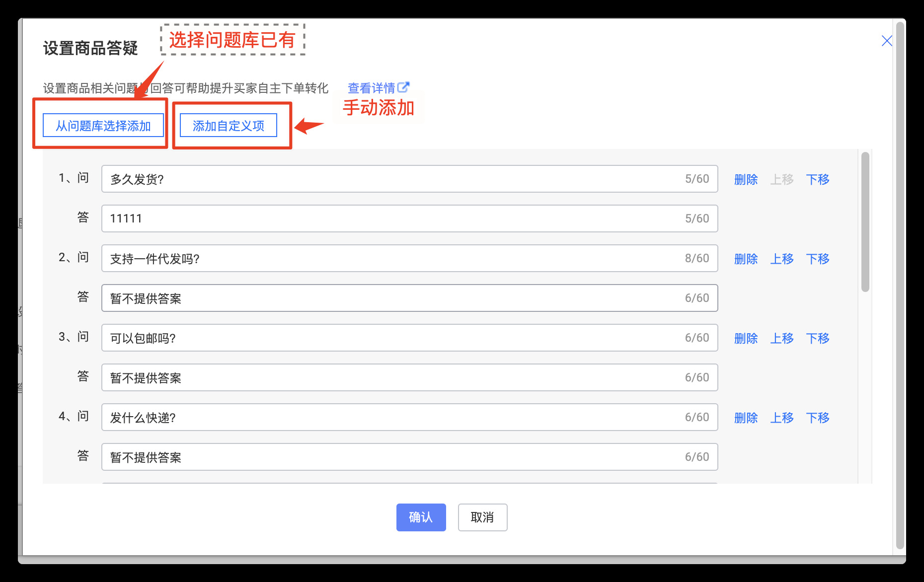Screen dimensions: 924x582
Task: Delete question 4 发什么快递
Action: [746, 418]
